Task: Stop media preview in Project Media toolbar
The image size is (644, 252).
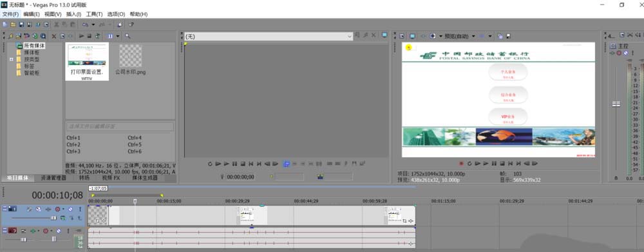Action: (89, 35)
